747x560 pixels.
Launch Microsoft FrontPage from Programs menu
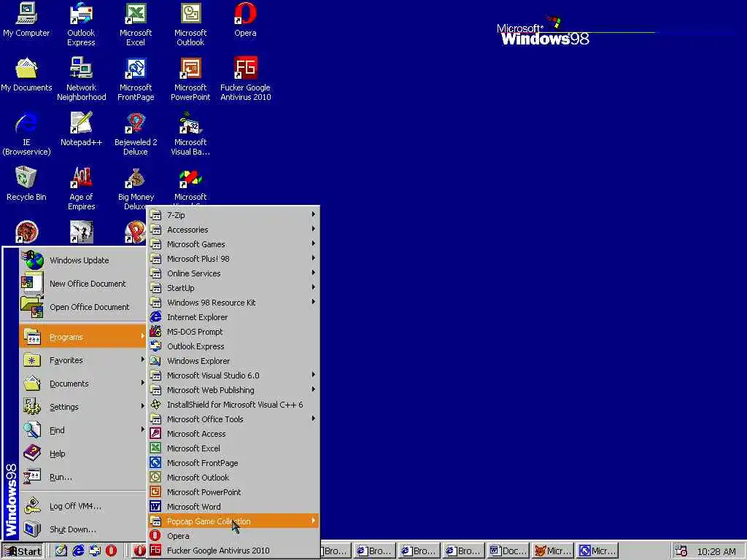point(233,463)
